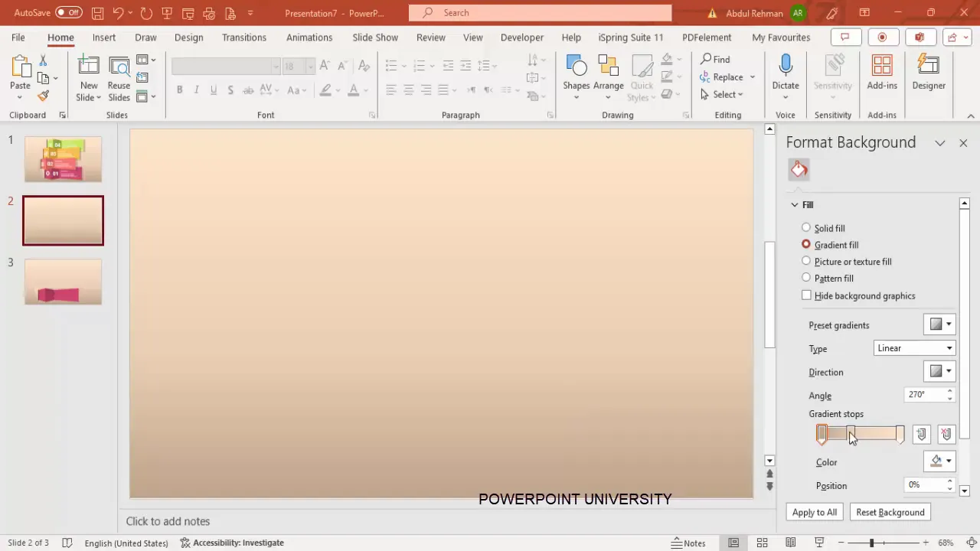
Task: Click the bullets list icon
Action: [392, 66]
